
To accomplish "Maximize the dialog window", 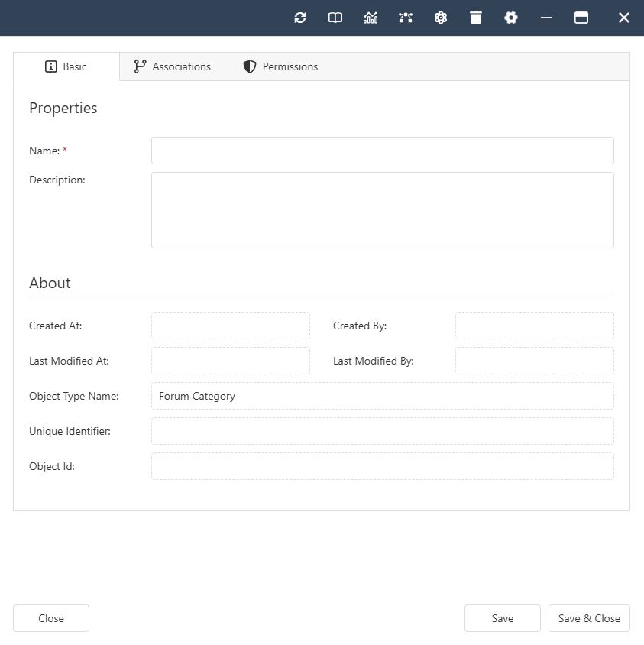I will point(581,18).
